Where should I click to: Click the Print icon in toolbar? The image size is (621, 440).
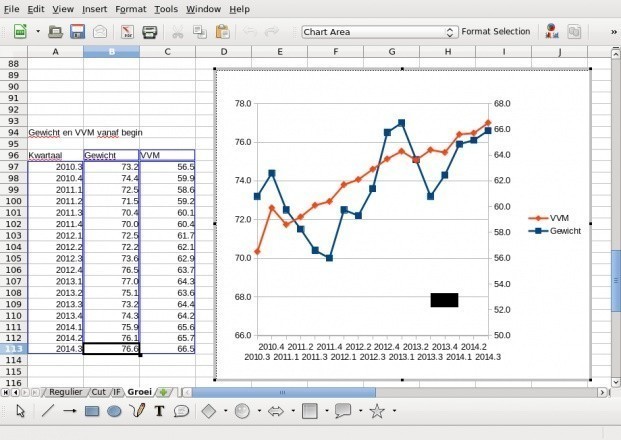(x=149, y=32)
